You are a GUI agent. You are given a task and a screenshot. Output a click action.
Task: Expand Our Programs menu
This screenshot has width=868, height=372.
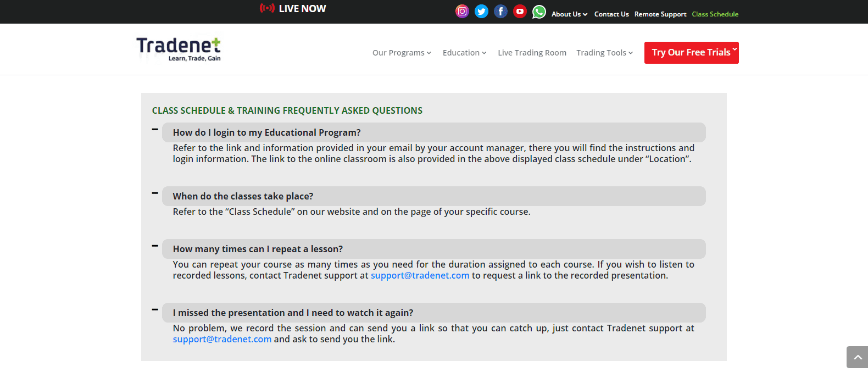coord(402,53)
